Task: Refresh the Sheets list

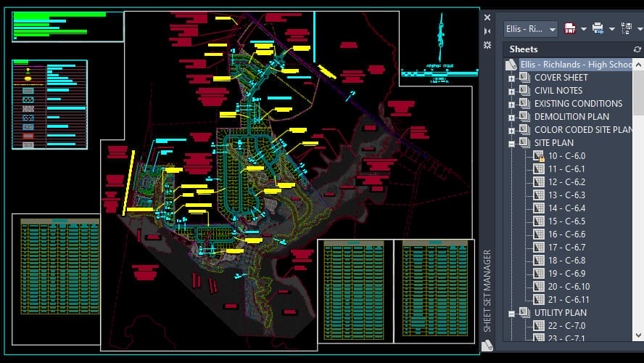Action: click(x=637, y=49)
